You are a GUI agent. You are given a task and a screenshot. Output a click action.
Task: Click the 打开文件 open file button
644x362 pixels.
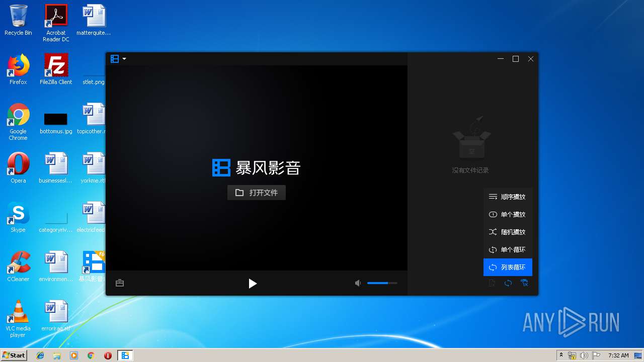click(257, 193)
